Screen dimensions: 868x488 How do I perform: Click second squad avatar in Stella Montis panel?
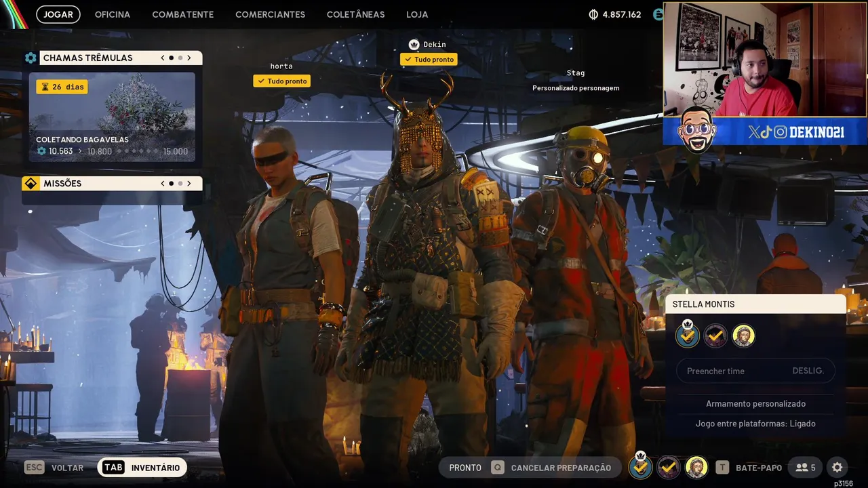(x=715, y=335)
